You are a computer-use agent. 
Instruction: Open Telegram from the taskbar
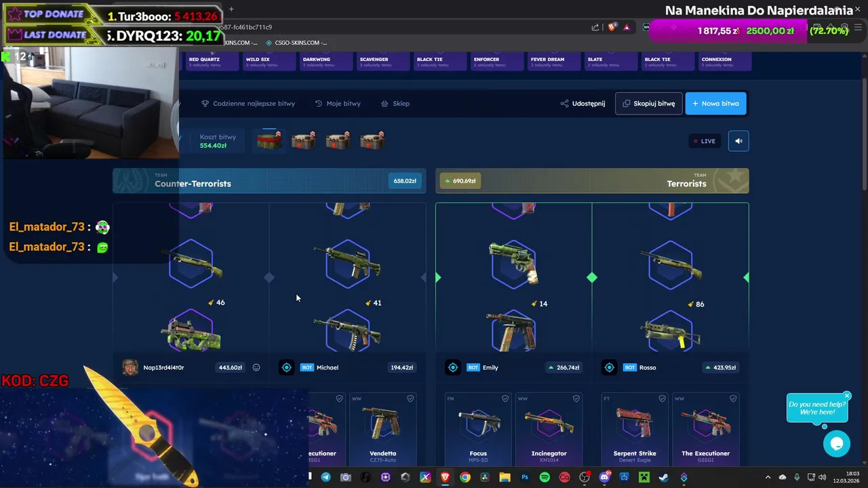[326, 477]
